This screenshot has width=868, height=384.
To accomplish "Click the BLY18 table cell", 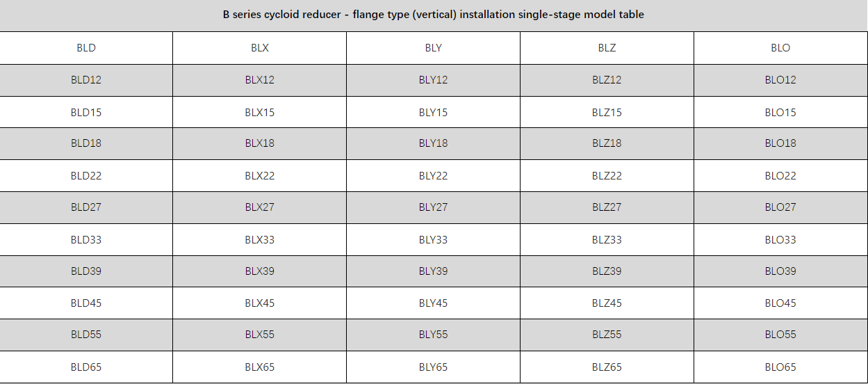I will [x=433, y=143].
